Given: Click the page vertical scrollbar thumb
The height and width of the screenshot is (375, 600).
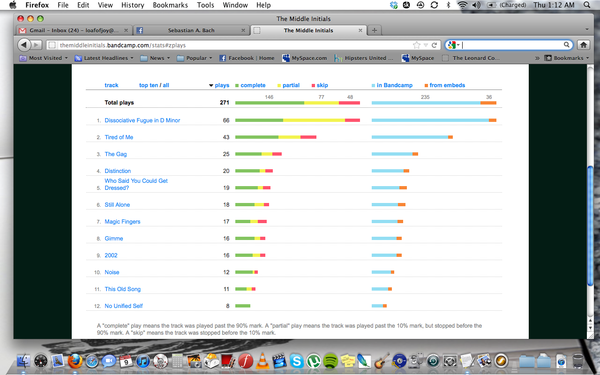Looking at the screenshot, I should coord(590,225).
